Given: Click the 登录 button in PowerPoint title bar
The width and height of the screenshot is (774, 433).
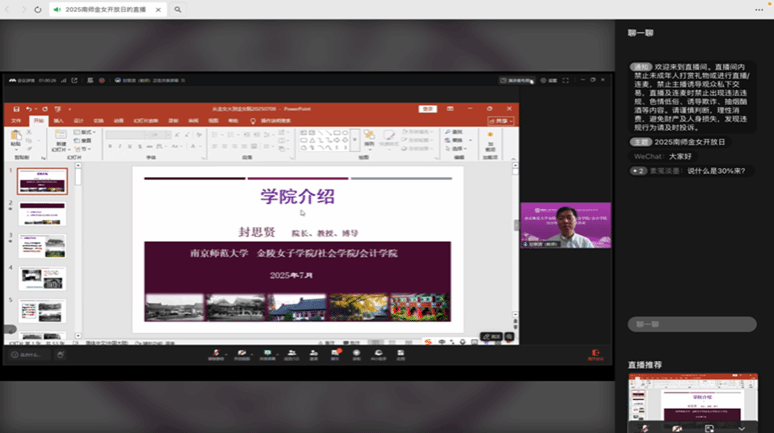Looking at the screenshot, I should (427, 108).
